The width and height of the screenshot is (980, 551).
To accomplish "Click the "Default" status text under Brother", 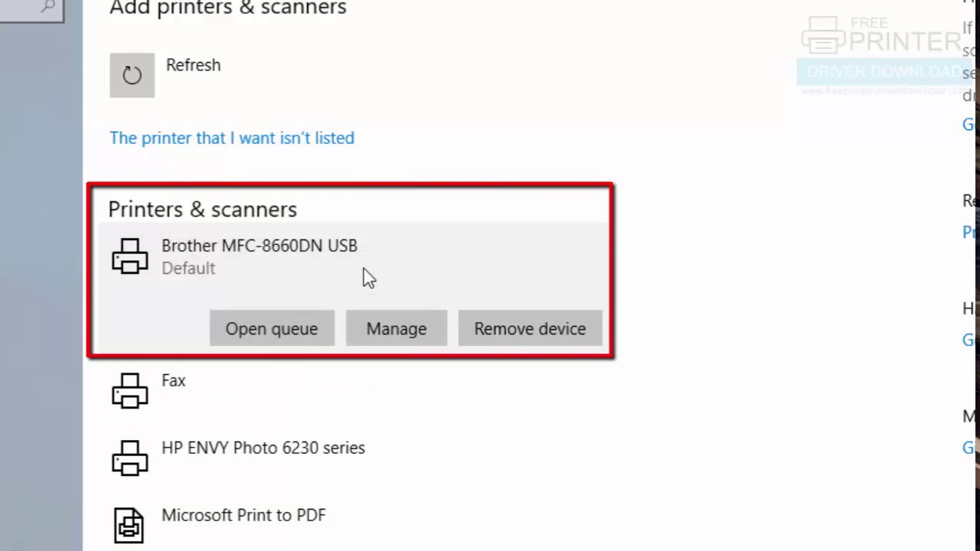I will pos(188,268).
